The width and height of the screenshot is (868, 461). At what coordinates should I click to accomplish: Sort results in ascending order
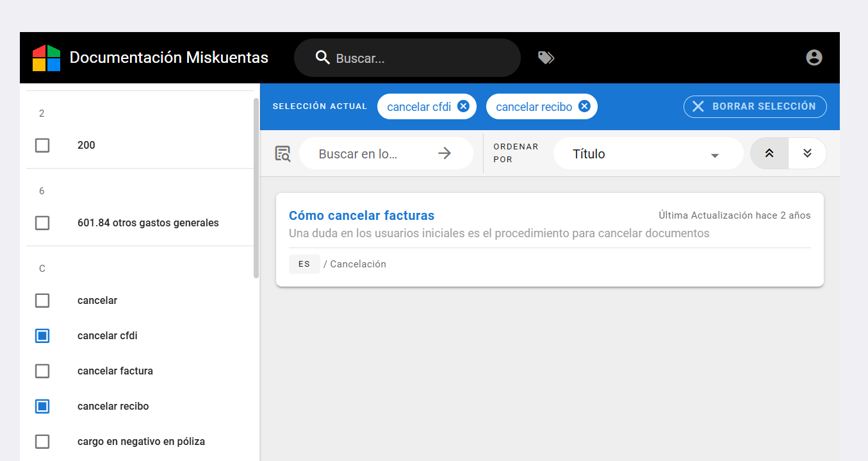tap(769, 153)
